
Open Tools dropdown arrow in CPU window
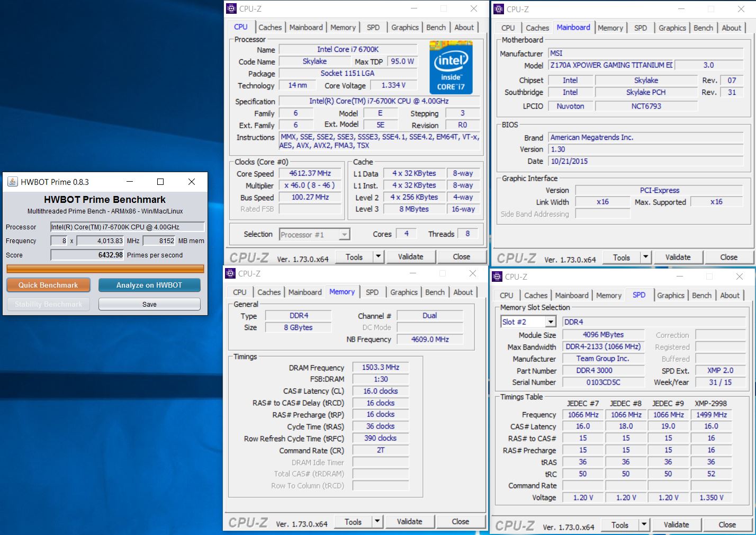click(378, 257)
